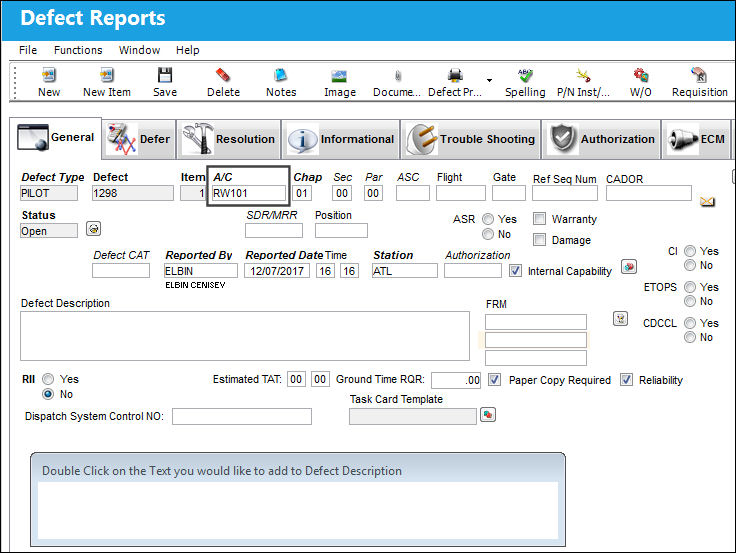The width and height of the screenshot is (736, 553).
Task: Switch to the General tab
Action: 55,138
